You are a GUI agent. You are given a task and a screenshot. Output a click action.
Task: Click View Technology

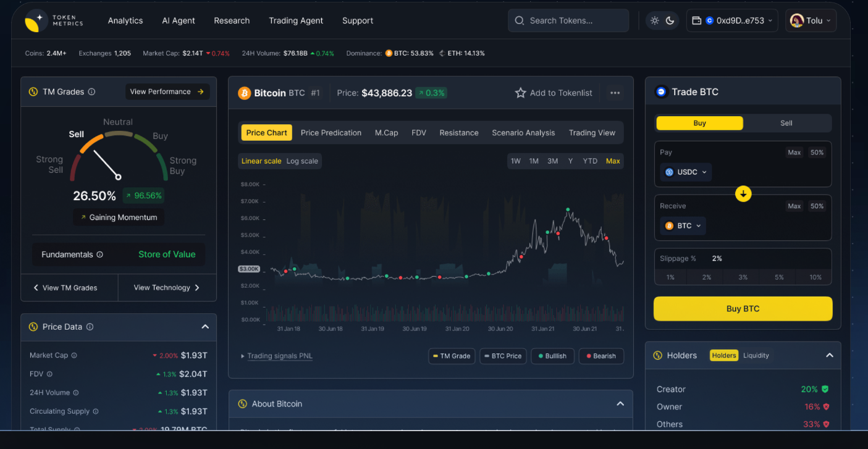tap(167, 288)
